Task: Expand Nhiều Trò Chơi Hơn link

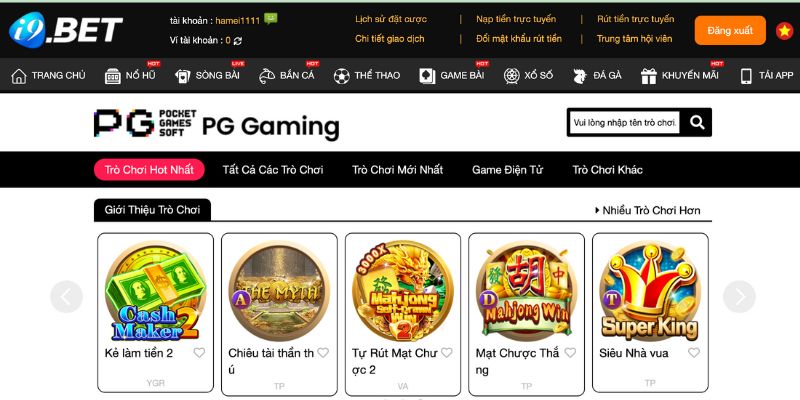Action: coord(648,210)
